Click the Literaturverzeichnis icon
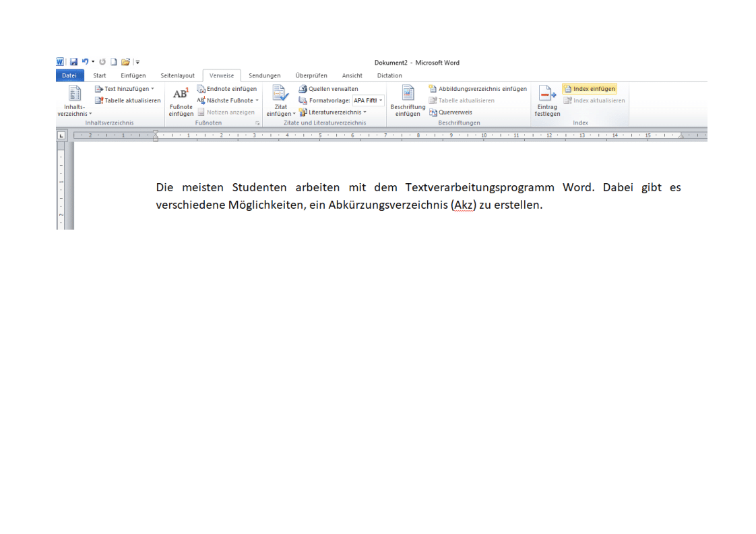The width and height of the screenshot is (756, 534). click(303, 112)
